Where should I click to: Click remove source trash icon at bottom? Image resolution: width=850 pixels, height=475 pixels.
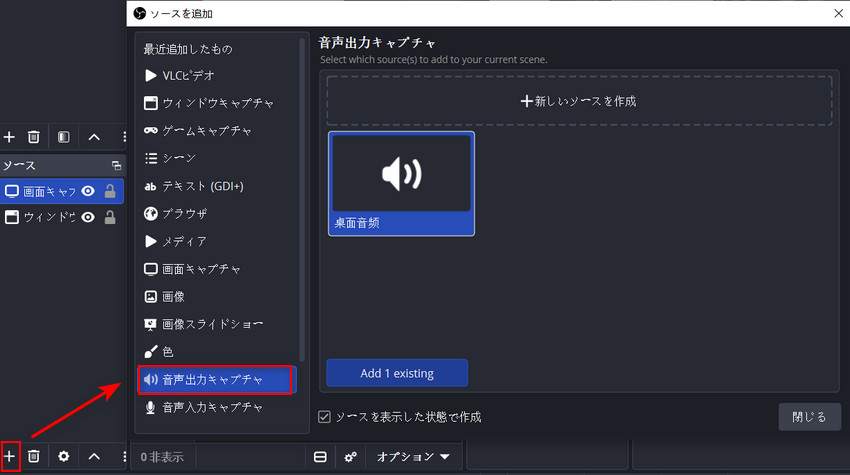tap(34, 456)
